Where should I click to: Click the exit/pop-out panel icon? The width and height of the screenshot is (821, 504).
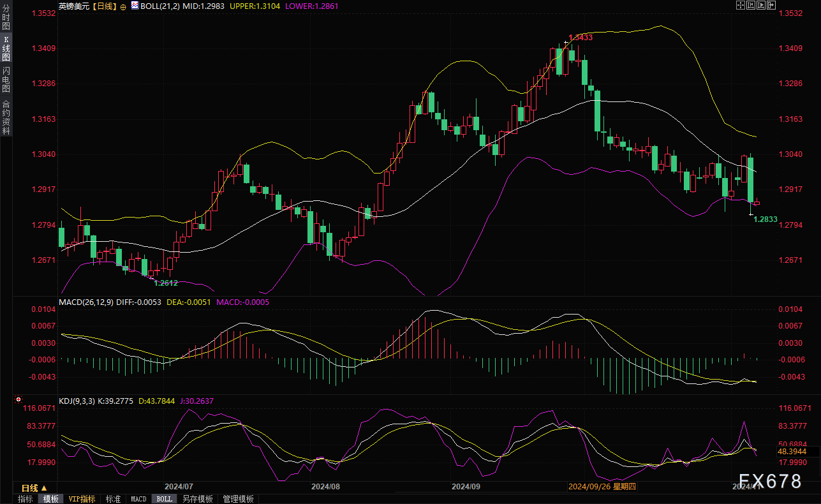[771, 5]
